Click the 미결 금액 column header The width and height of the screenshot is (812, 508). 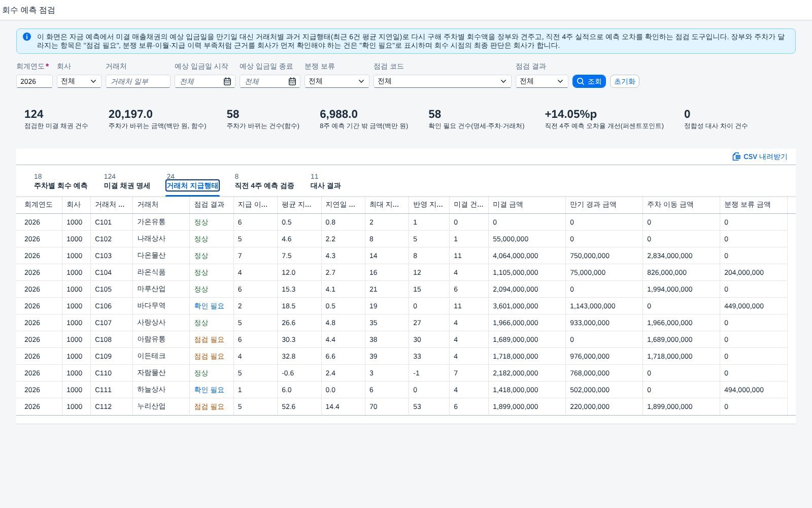pyautogui.click(x=527, y=205)
